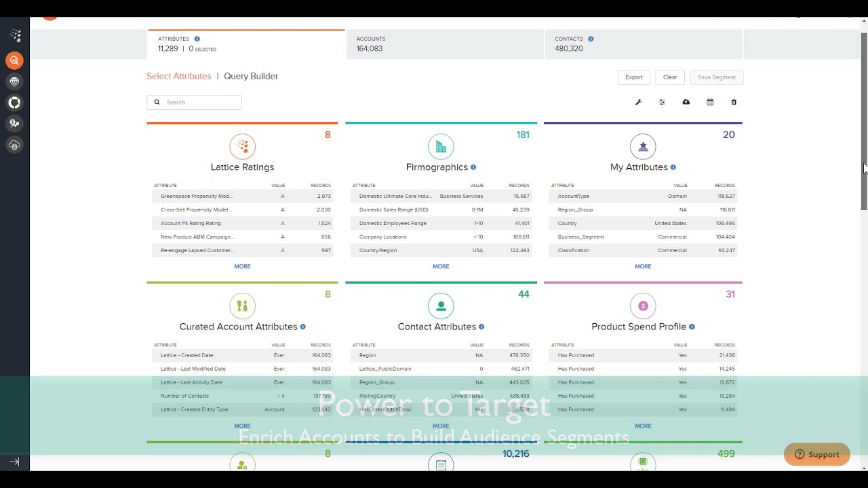Click info icon next to Contact Attributes
Image resolution: width=868 pixels, height=488 pixels.
[481, 327]
